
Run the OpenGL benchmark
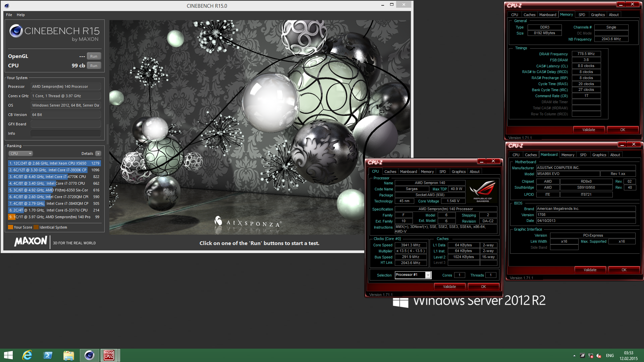pyautogui.click(x=94, y=56)
